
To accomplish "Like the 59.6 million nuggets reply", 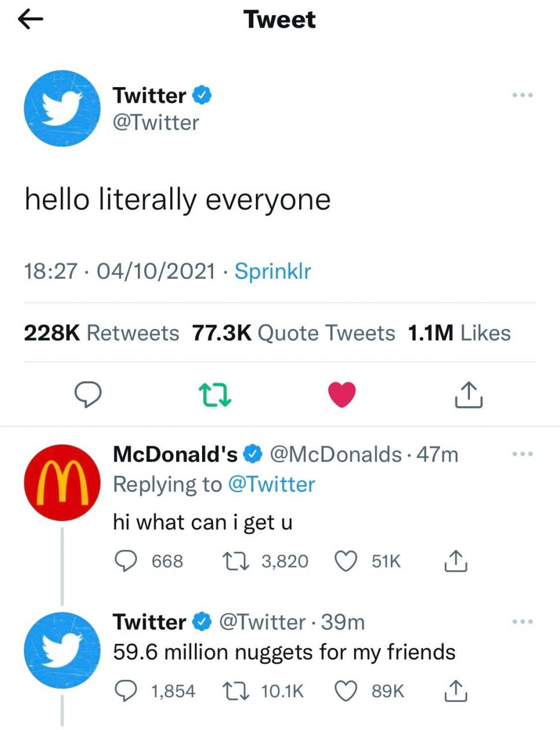I will (x=346, y=691).
